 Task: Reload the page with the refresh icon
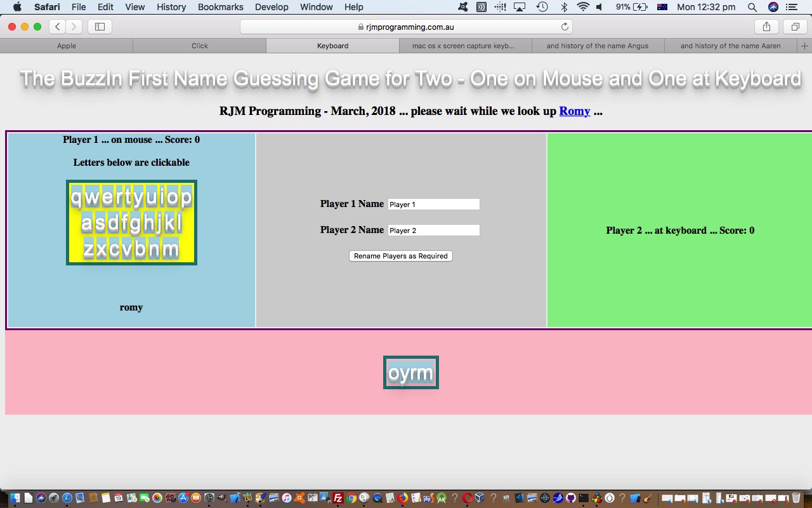(565, 27)
